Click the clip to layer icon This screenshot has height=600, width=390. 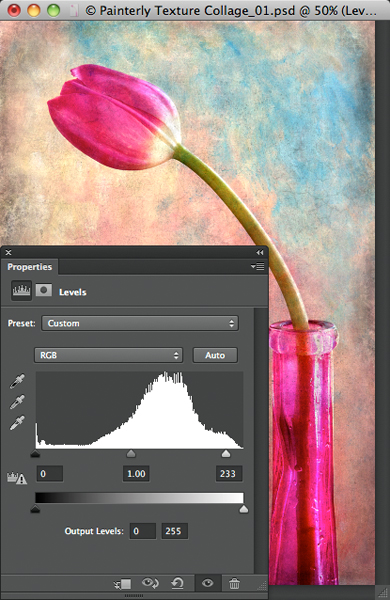tap(122, 584)
